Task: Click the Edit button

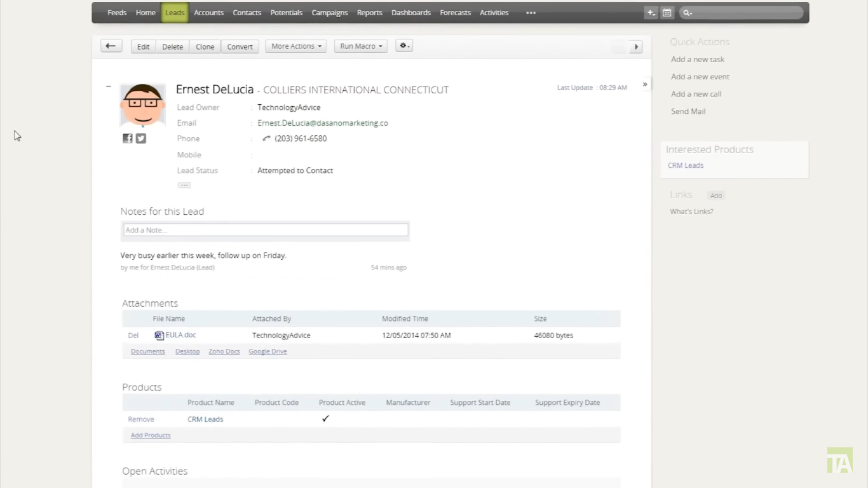Action: click(144, 46)
